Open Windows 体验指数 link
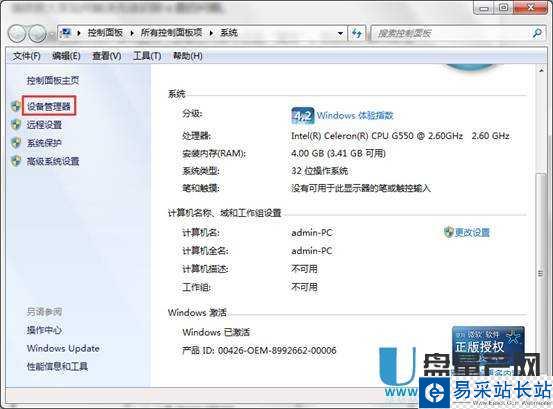Screen dimensions: 553x409 [x=355, y=115]
